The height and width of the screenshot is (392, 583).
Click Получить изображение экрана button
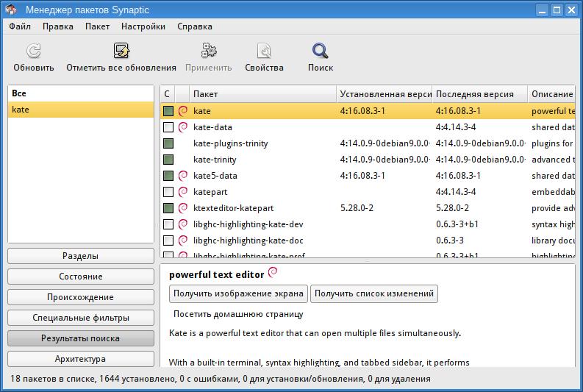point(238,293)
